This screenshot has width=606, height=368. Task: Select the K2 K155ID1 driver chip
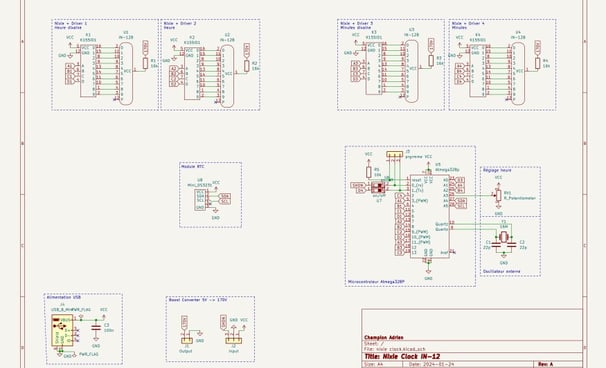coord(192,74)
